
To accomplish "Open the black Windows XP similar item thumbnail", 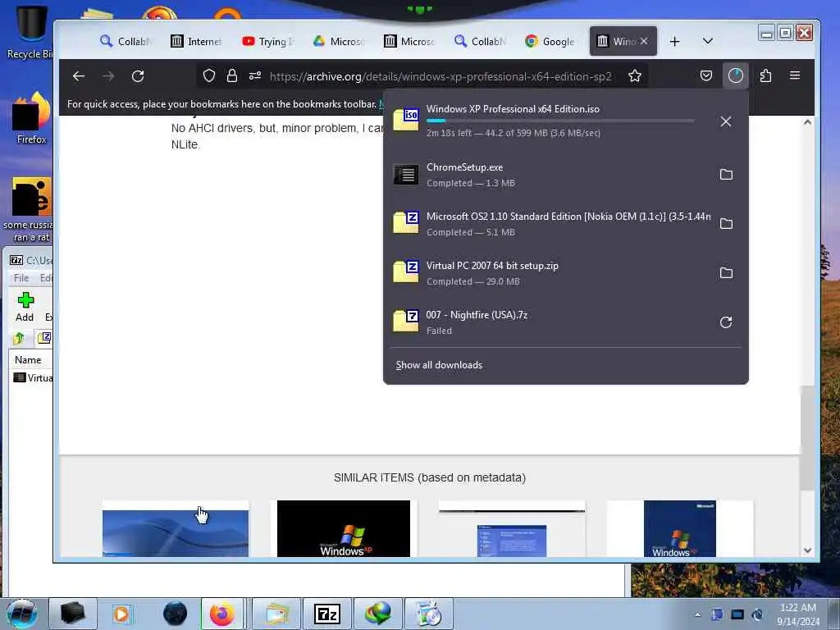I will point(344,528).
